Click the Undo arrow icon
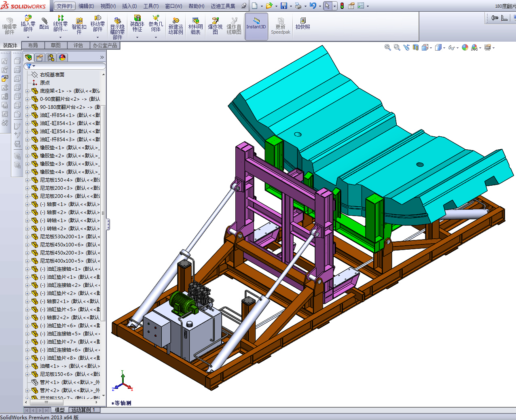 click(x=313, y=6)
